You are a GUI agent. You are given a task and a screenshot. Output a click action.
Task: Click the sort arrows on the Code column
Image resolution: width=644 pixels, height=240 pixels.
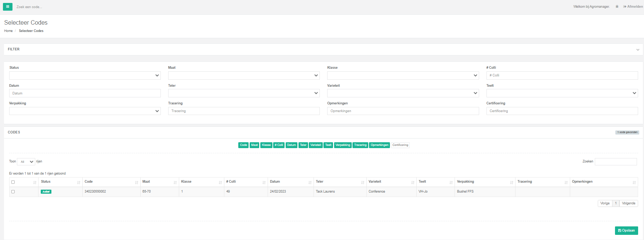pyautogui.click(x=137, y=182)
